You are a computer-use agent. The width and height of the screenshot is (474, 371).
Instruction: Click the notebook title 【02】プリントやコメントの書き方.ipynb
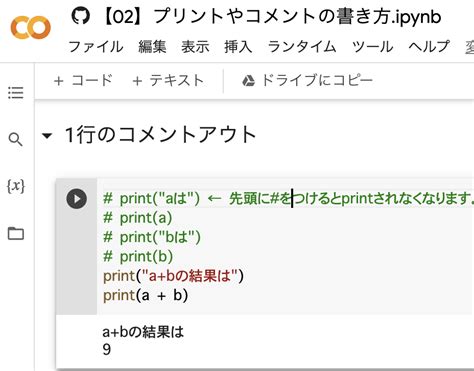point(270,17)
